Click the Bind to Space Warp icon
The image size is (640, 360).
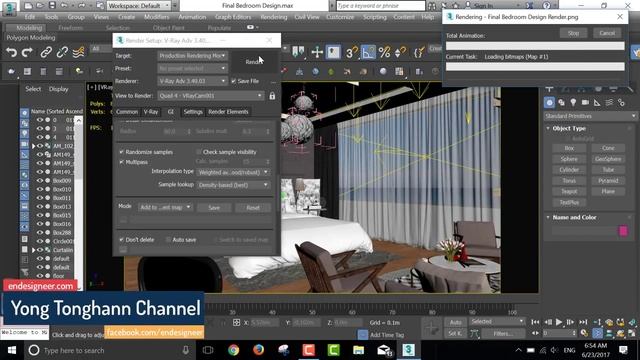pyautogui.click(x=78, y=52)
